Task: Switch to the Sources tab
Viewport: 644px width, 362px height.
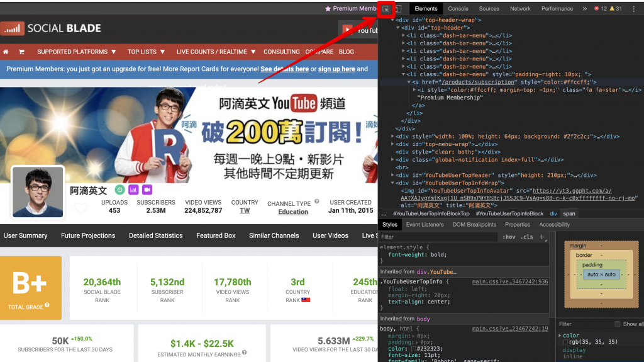Action: pos(489,9)
